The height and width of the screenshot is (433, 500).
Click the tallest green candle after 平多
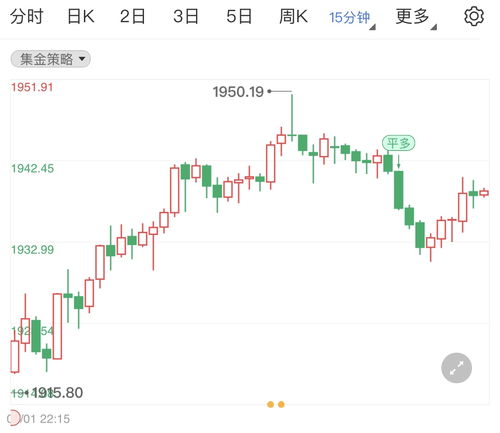click(x=398, y=190)
